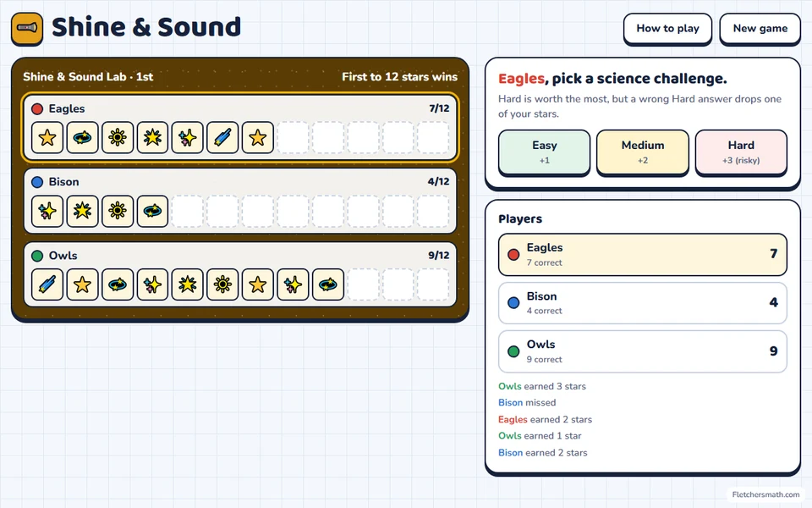Select the Bison card in Players list

pos(643,303)
